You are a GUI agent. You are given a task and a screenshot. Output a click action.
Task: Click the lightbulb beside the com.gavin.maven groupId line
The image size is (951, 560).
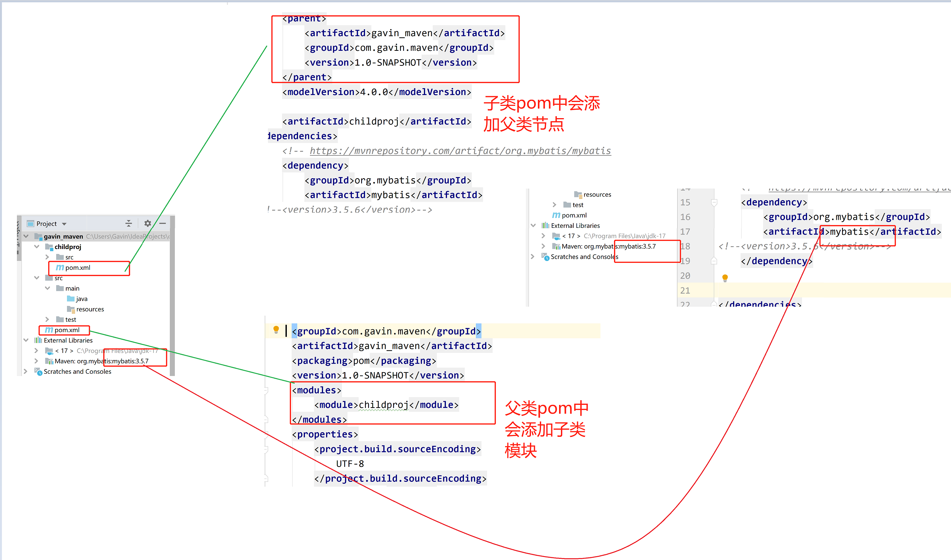276,330
